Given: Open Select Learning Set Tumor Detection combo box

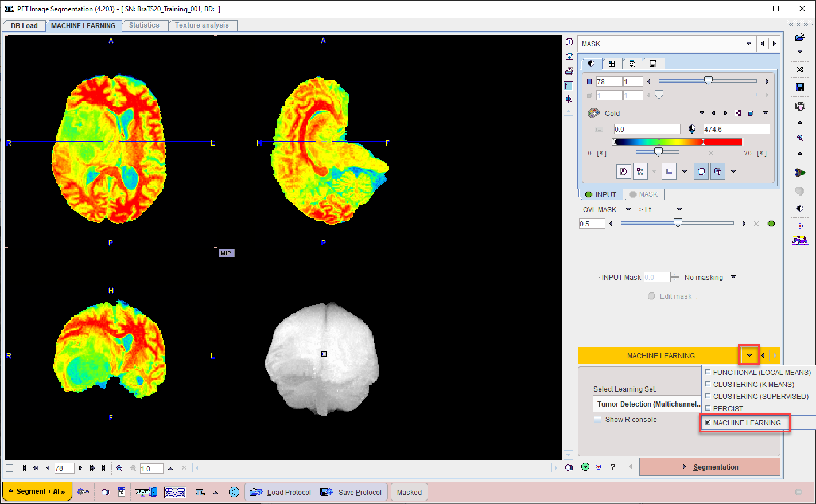Looking at the screenshot, I should 647,404.
